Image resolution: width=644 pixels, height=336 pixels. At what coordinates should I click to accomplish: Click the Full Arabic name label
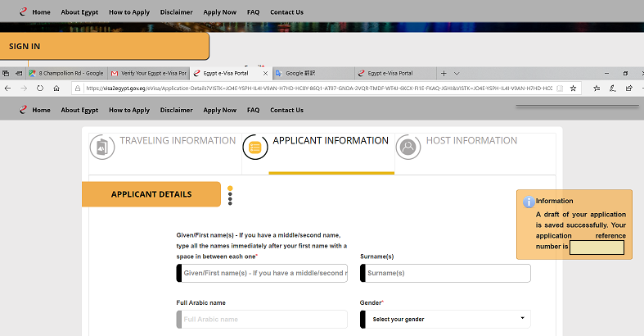pyautogui.click(x=200, y=302)
